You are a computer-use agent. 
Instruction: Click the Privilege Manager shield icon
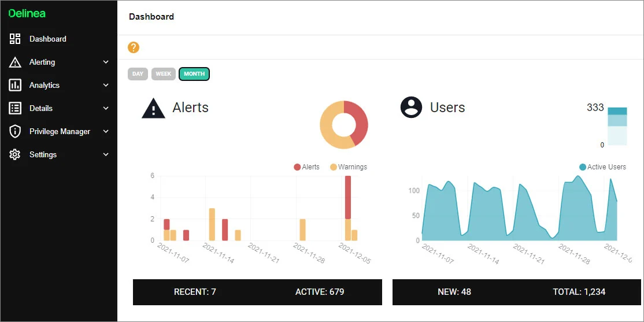(x=15, y=131)
